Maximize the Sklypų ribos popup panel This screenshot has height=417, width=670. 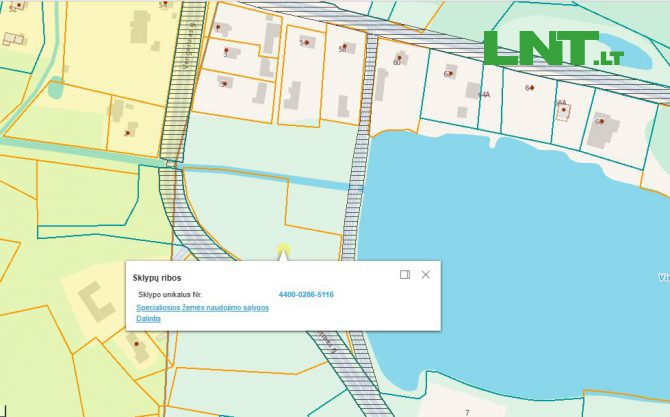point(405,274)
